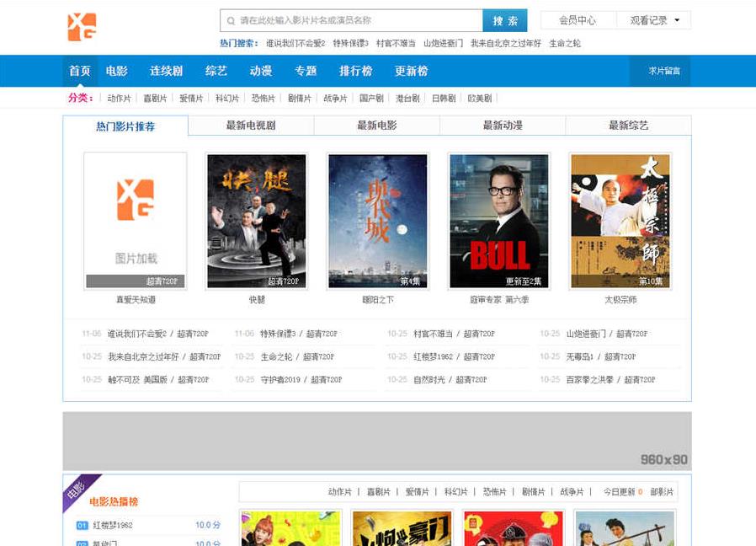Expand the 观看记录 dropdown
The width and height of the screenshot is (756, 546).
[x=654, y=20]
